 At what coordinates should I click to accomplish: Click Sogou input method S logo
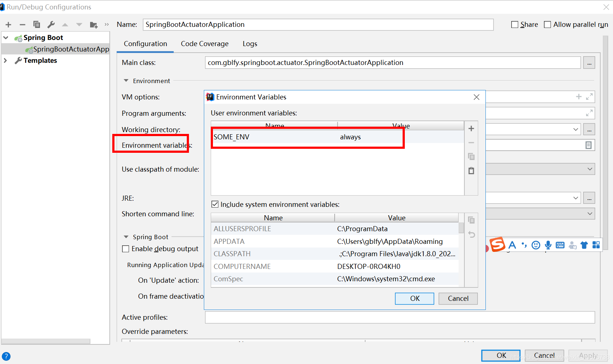pyautogui.click(x=497, y=244)
